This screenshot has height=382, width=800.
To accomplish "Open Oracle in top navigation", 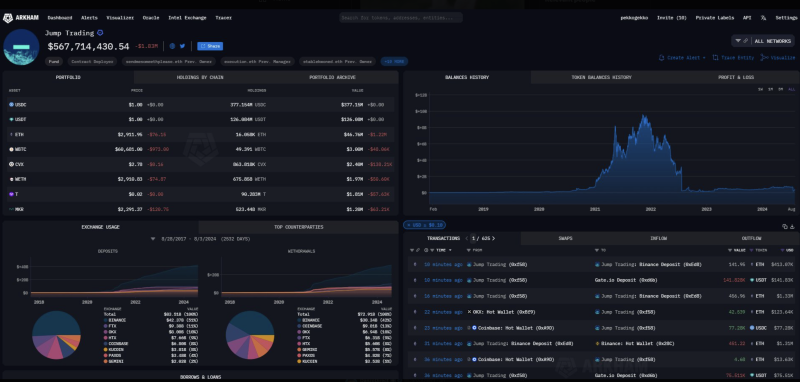I will tap(151, 18).
